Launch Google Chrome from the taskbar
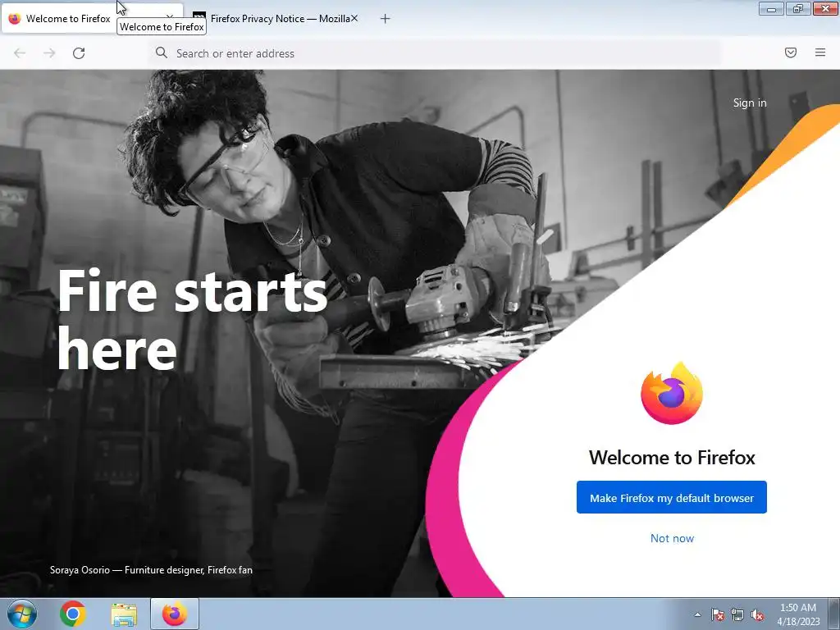 tap(73, 614)
